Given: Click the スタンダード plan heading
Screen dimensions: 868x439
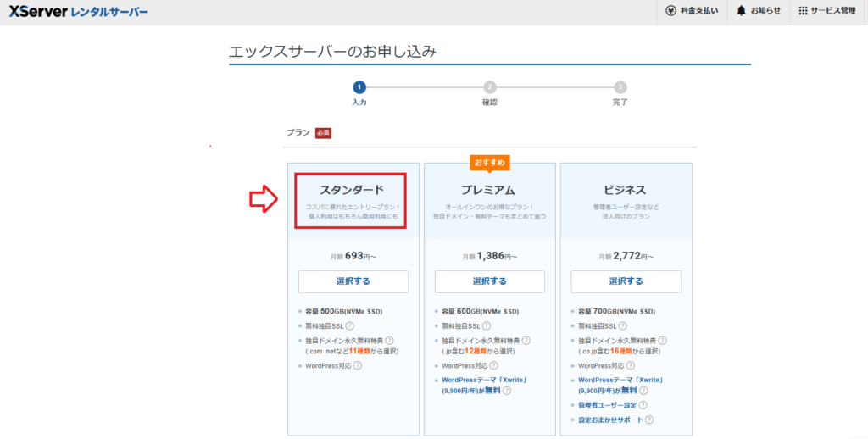Looking at the screenshot, I should coord(352,189).
